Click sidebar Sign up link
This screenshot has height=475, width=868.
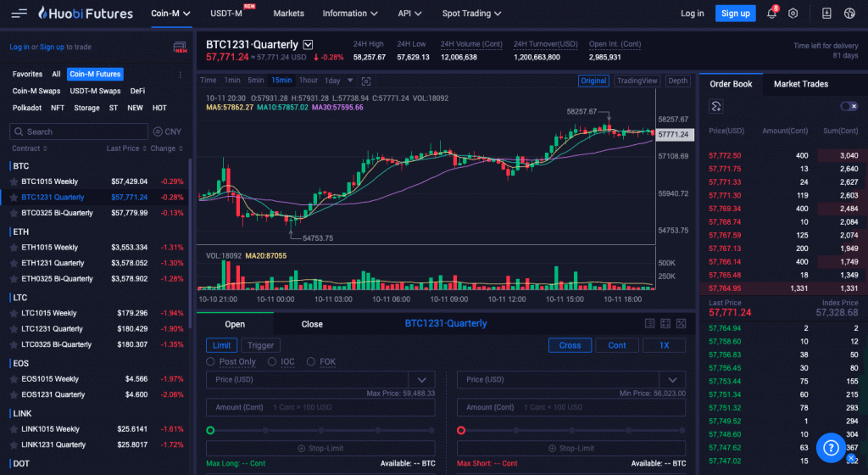click(x=52, y=47)
